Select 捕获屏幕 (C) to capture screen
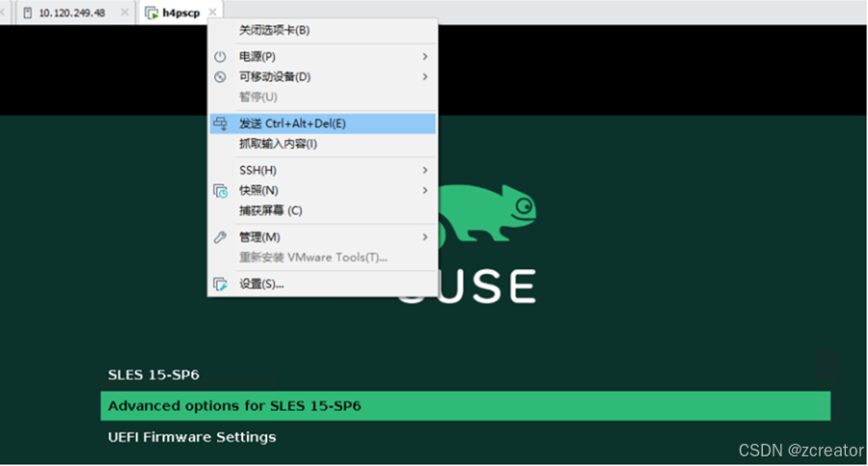This screenshot has height=466, width=868. tap(323, 210)
